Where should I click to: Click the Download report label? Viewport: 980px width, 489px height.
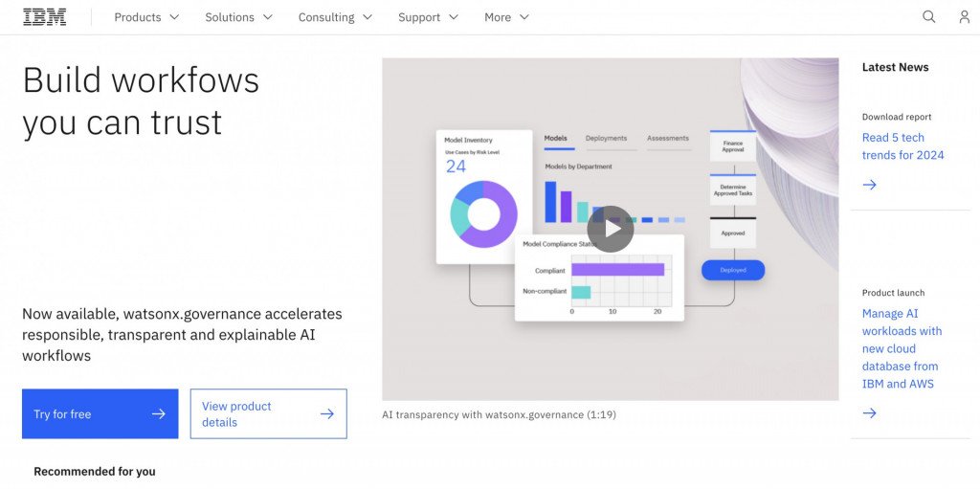pyautogui.click(x=896, y=117)
